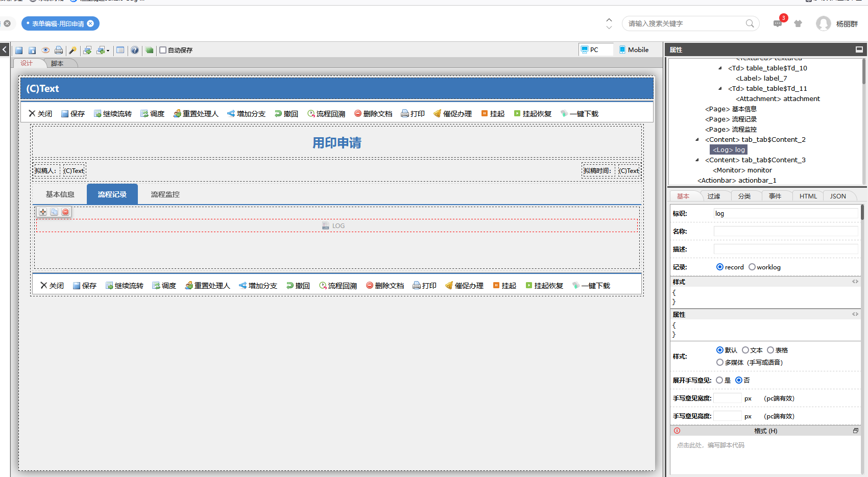Click the printer icon in designer toolbar

coord(59,50)
